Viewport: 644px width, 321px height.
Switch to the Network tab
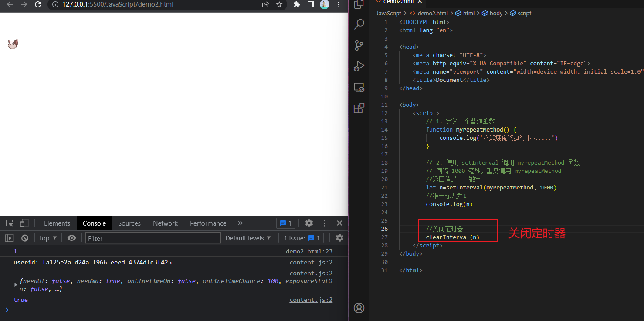[165, 223]
